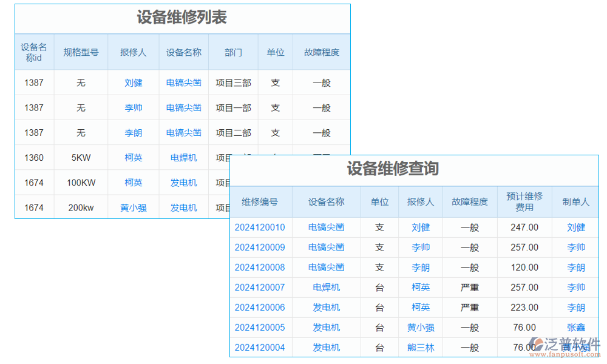Select creator 张鑫 in the query table
This screenshot has width=607, height=364.
(x=575, y=328)
